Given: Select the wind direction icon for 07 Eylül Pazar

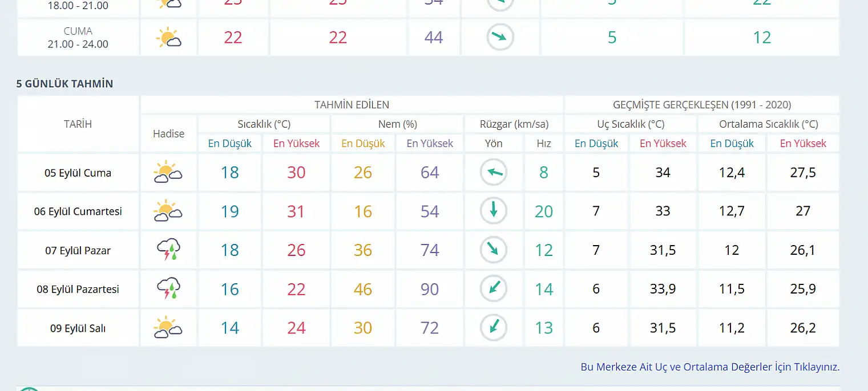Looking at the screenshot, I should click(x=494, y=250).
